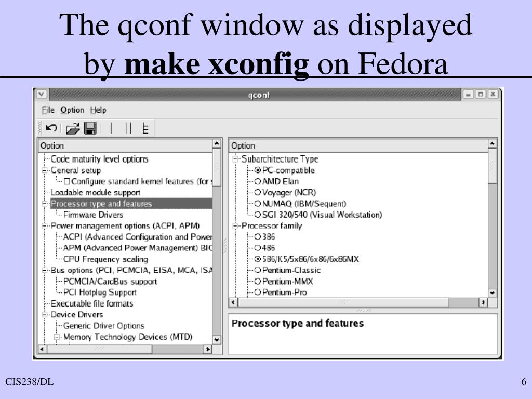Select Code maturity level options
The height and width of the screenshot is (399, 532).
pyautogui.click(x=99, y=159)
